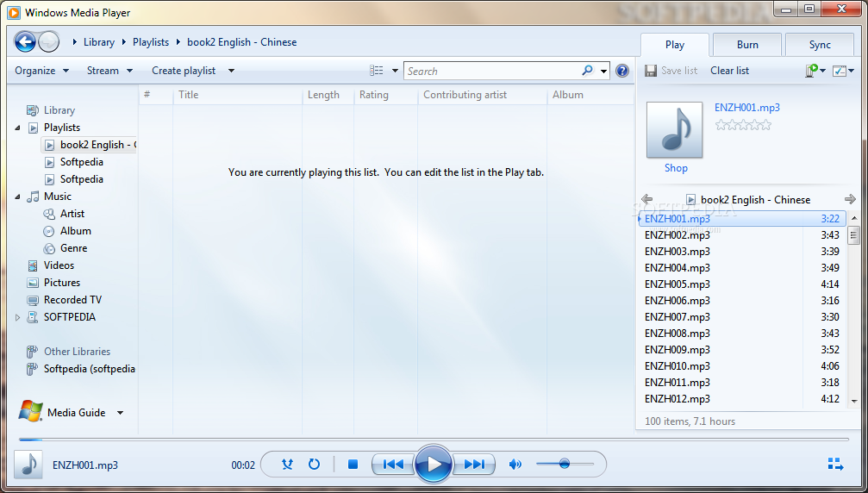Open the Create playlist dropdown arrow
The width and height of the screenshot is (868, 493).
(231, 71)
